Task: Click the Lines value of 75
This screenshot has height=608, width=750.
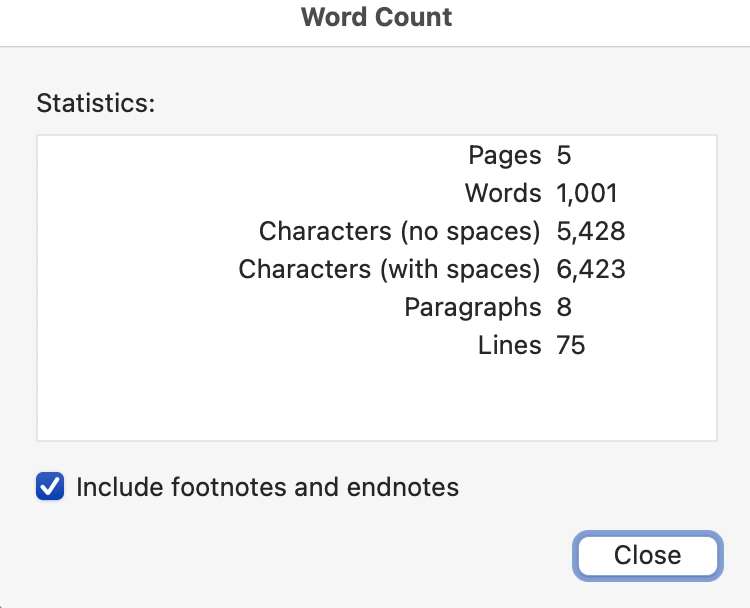Action: coord(570,345)
